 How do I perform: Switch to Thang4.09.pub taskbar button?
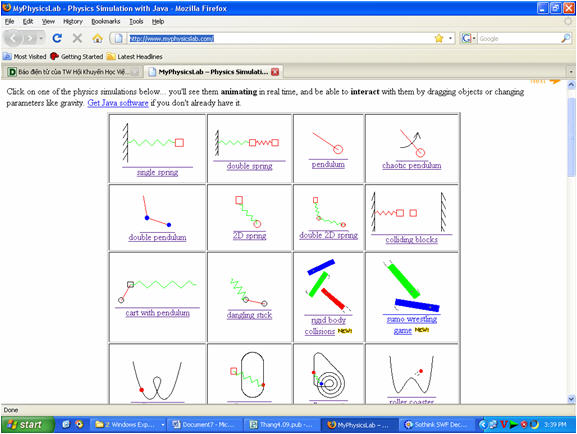pos(282,425)
